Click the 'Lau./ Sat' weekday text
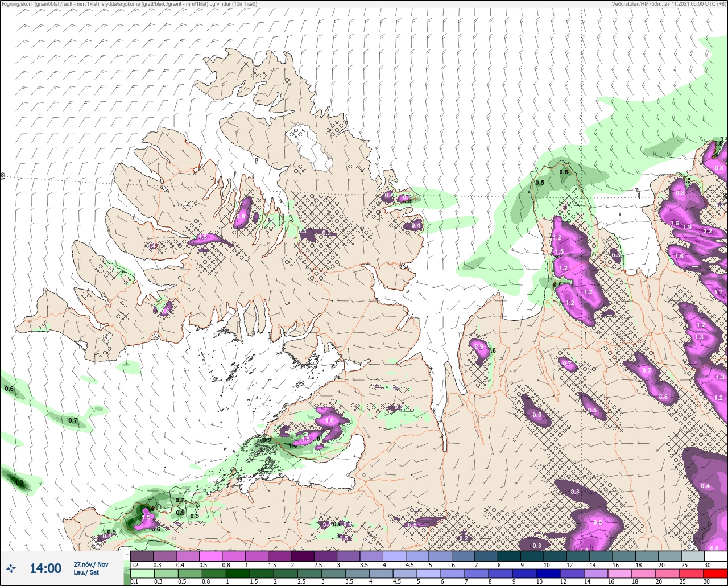 (86, 572)
